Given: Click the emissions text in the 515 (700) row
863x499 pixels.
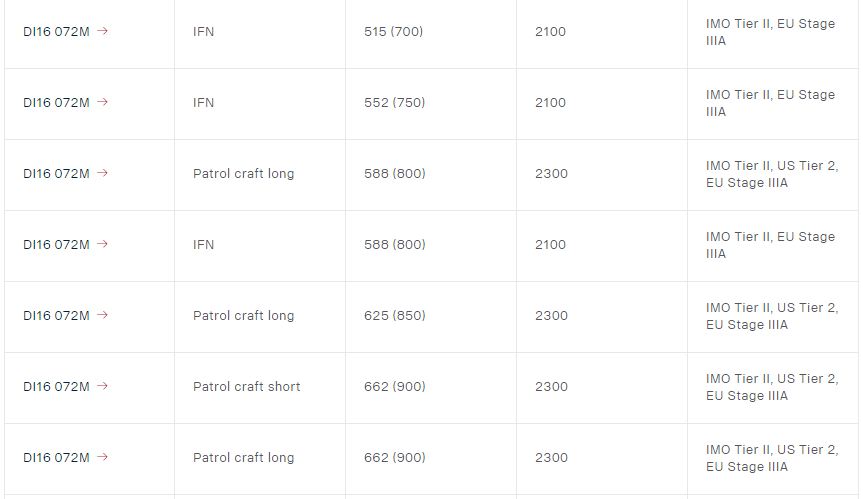Looking at the screenshot, I should click(770, 32).
